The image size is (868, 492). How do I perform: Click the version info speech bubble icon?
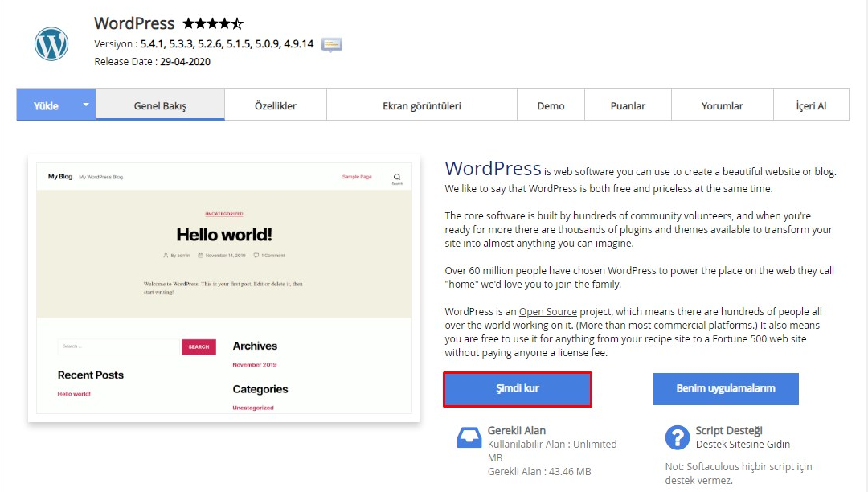tap(332, 44)
